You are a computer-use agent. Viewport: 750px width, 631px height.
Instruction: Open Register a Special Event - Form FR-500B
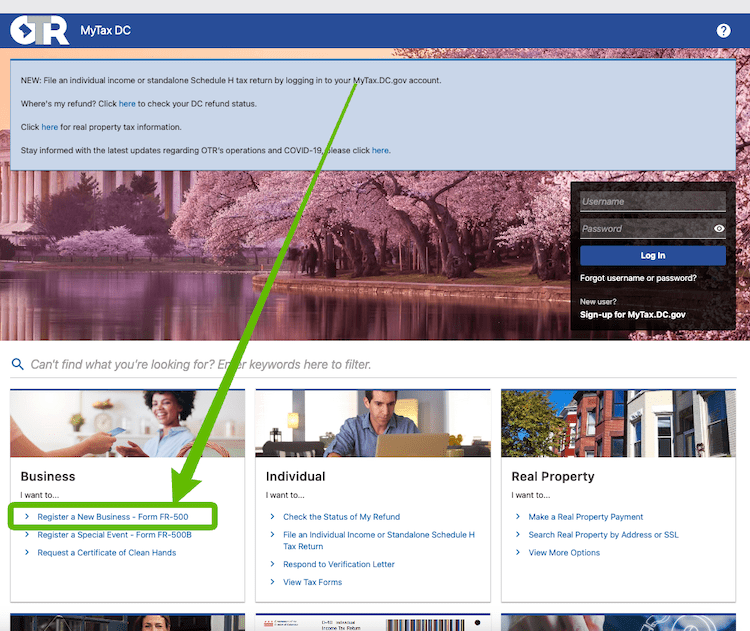[x=114, y=535]
